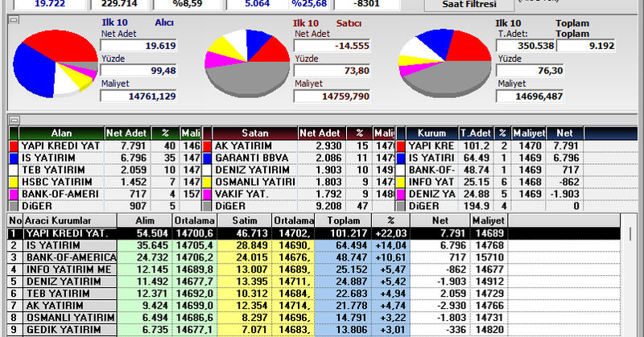The height and width of the screenshot is (337, 644).
Task: Select the Toplam field showing 9.192
Action: [586, 46]
